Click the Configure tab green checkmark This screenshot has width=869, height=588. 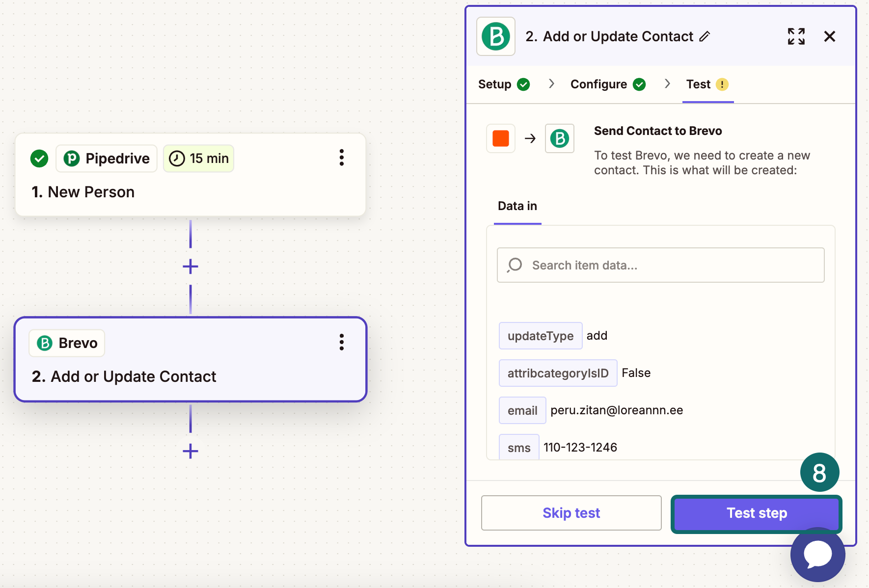(639, 84)
